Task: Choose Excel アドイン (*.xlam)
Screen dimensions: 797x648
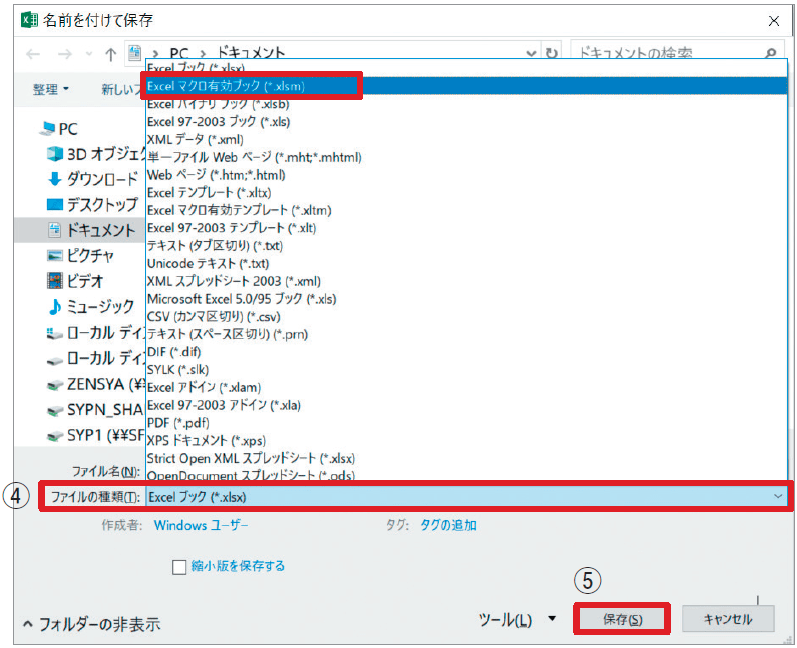Action: coord(466,388)
